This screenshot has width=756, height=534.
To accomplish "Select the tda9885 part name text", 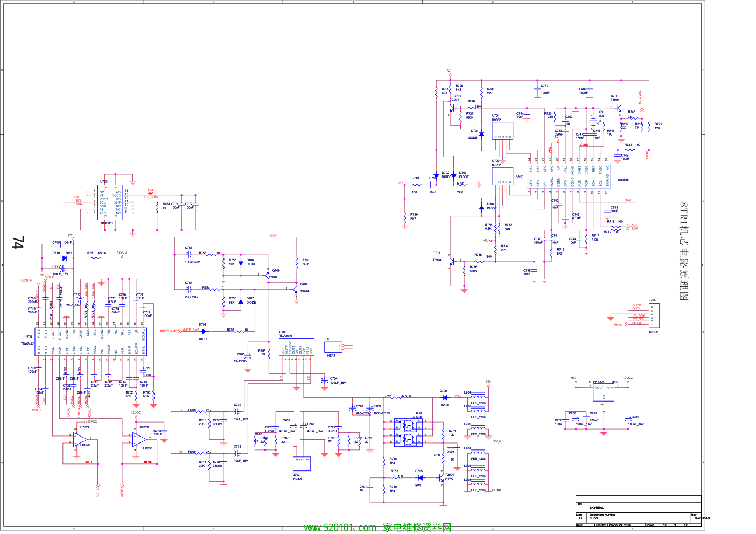I will click(623, 180).
